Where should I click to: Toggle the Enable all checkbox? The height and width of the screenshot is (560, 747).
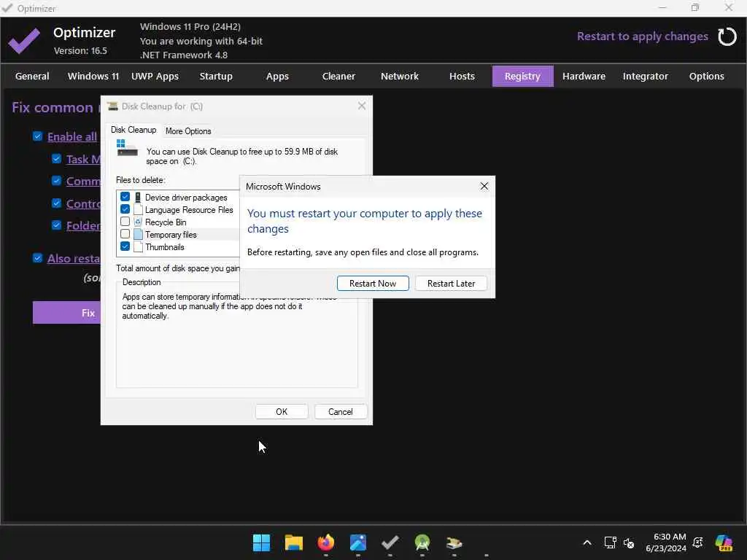pyautogui.click(x=38, y=136)
